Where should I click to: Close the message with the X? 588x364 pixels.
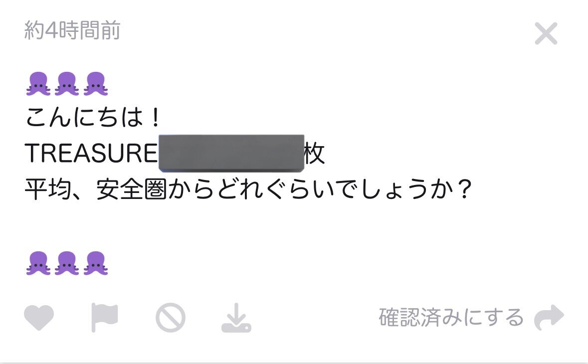click(546, 33)
